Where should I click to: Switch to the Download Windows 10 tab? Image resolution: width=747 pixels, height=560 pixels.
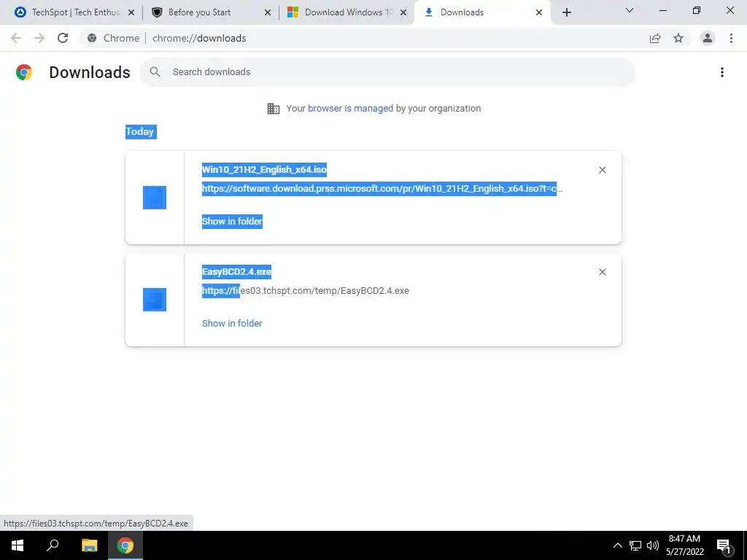click(345, 12)
